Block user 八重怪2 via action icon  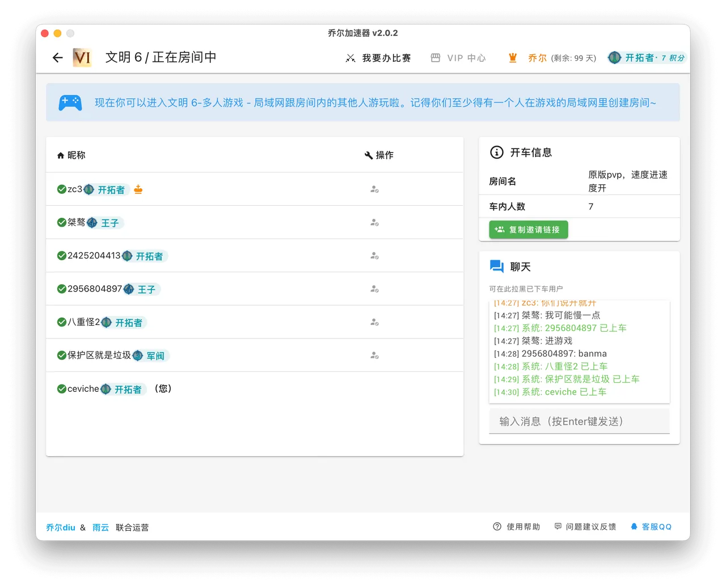pyautogui.click(x=374, y=322)
